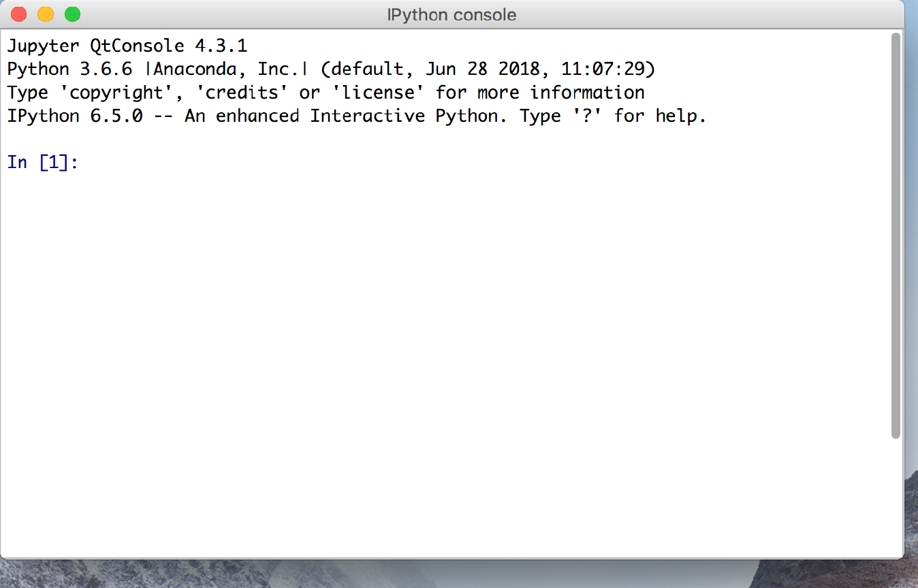Image resolution: width=918 pixels, height=588 pixels.
Task: Click the desktop wallpaper below the window
Action: pos(409,575)
